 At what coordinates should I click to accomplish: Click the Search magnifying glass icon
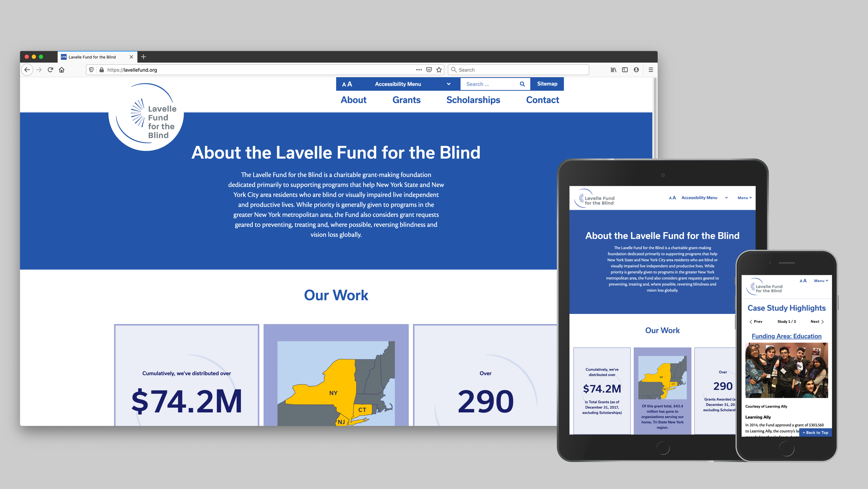coord(523,84)
